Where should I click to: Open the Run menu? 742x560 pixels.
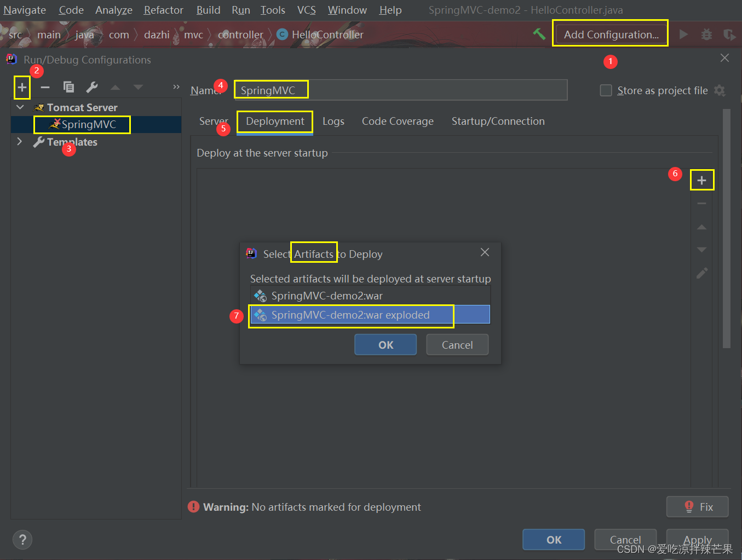tap(241, 10)
